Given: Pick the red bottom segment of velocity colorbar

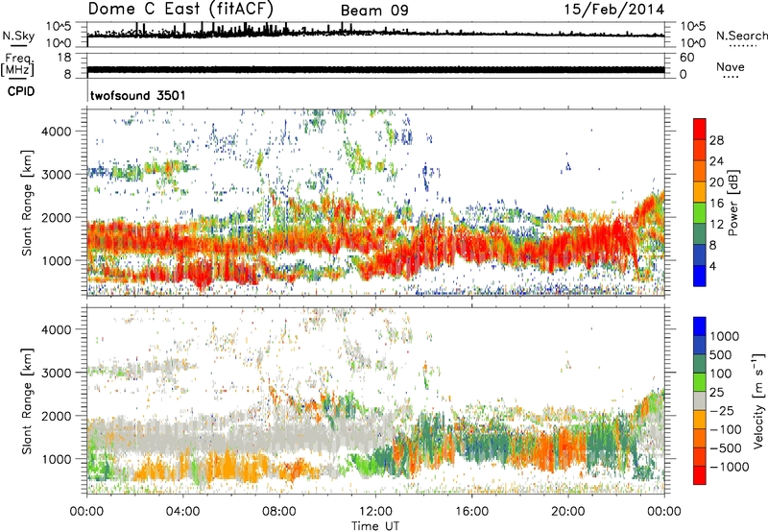Looking at the screenshot, I should click(700, 475).
